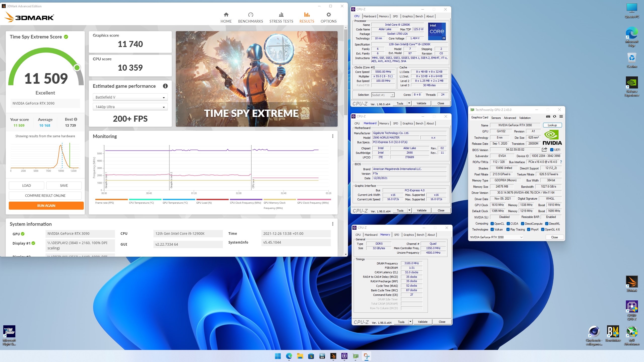
Task: Expand Tools arrow in CPU-Z CPU window
Action: [x=409, y=103]
